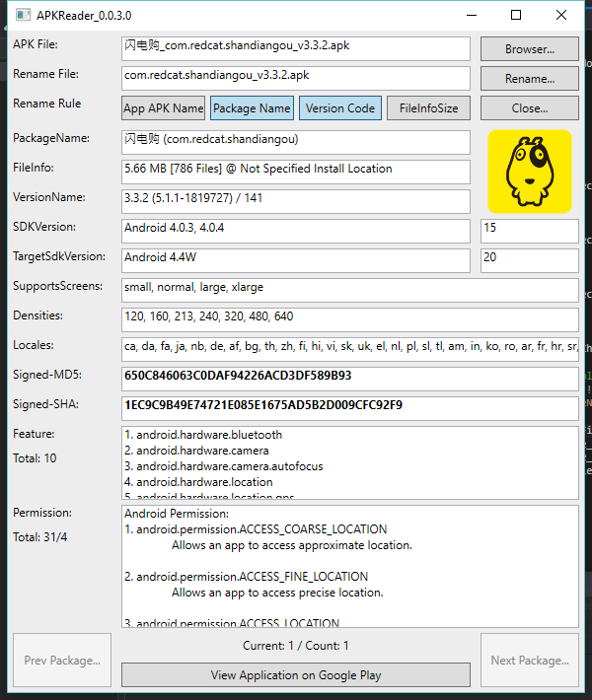This screenshot has height=700, width=592.
Task: Click the APK File path field
Action: point(295,48)
